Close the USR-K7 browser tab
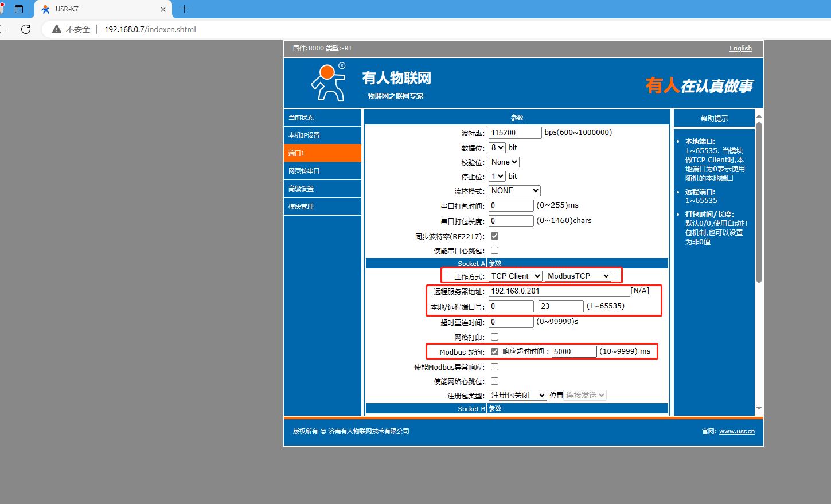This screenshot has height=504, width=831. click(163, 9)
